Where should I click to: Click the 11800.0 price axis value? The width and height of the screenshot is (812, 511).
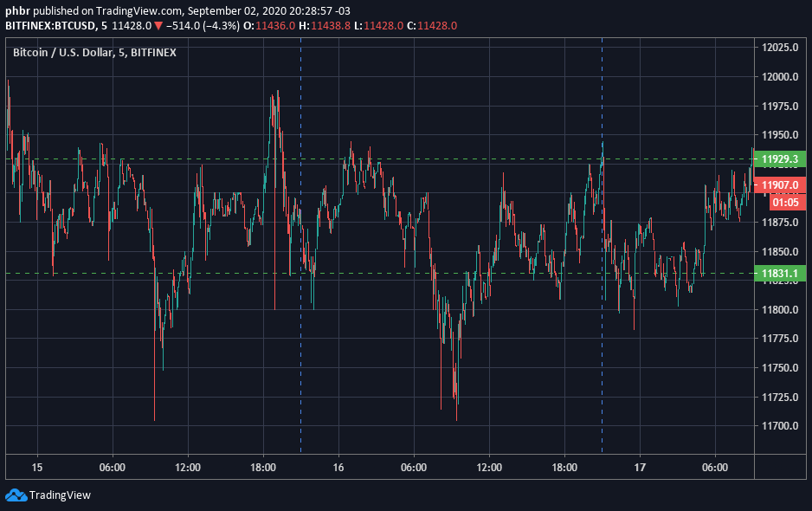(780, 310)
